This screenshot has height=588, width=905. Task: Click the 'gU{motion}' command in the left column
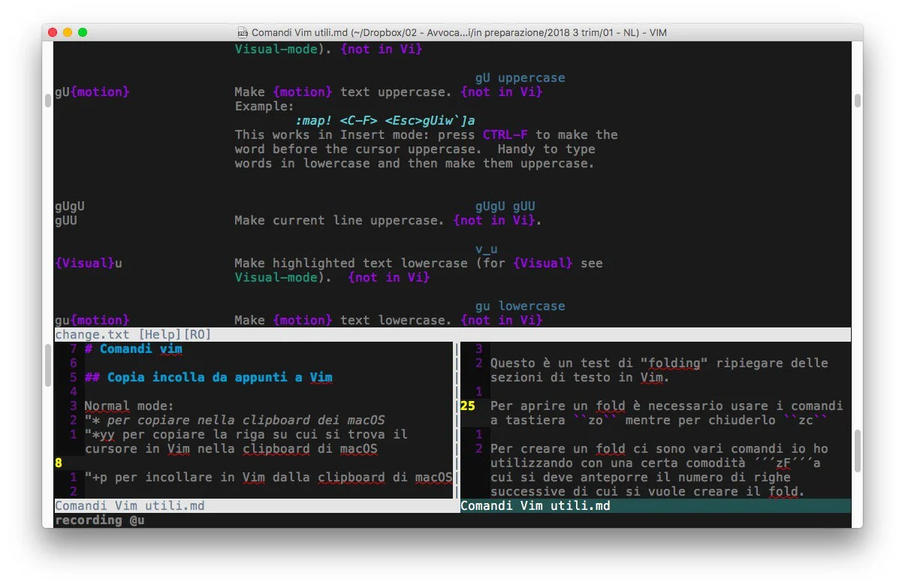(92, 92)
